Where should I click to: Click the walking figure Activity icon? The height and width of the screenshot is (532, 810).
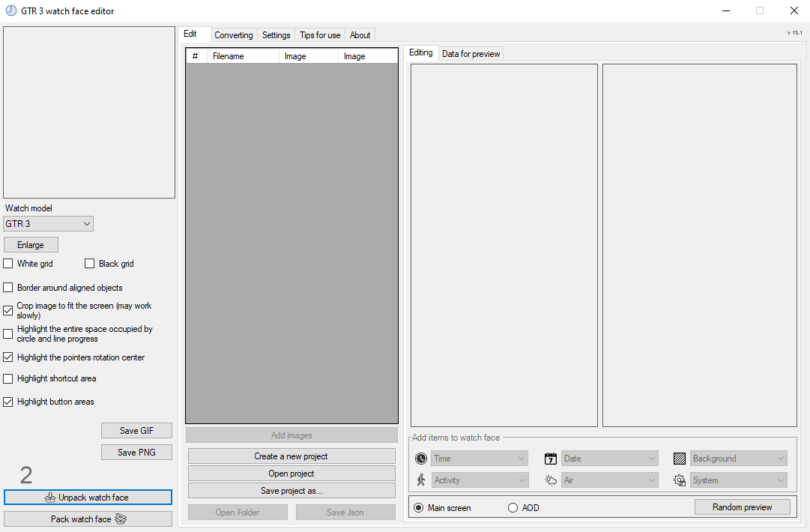[x=421, y=480]
